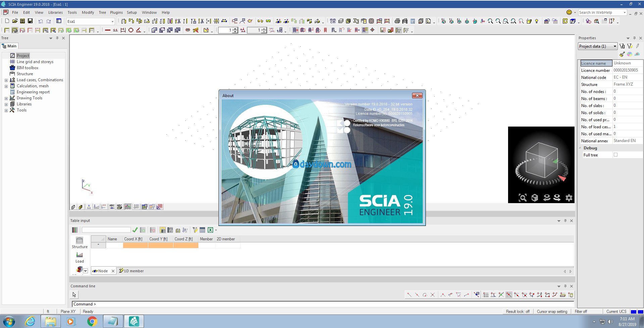644x328 pixels.
Task: Tick the Full tree checkbox
Action: coord(615,155)
